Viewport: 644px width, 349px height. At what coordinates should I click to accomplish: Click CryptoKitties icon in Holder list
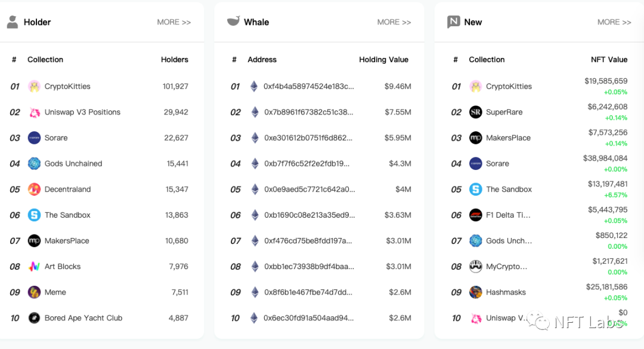(34, 87)
